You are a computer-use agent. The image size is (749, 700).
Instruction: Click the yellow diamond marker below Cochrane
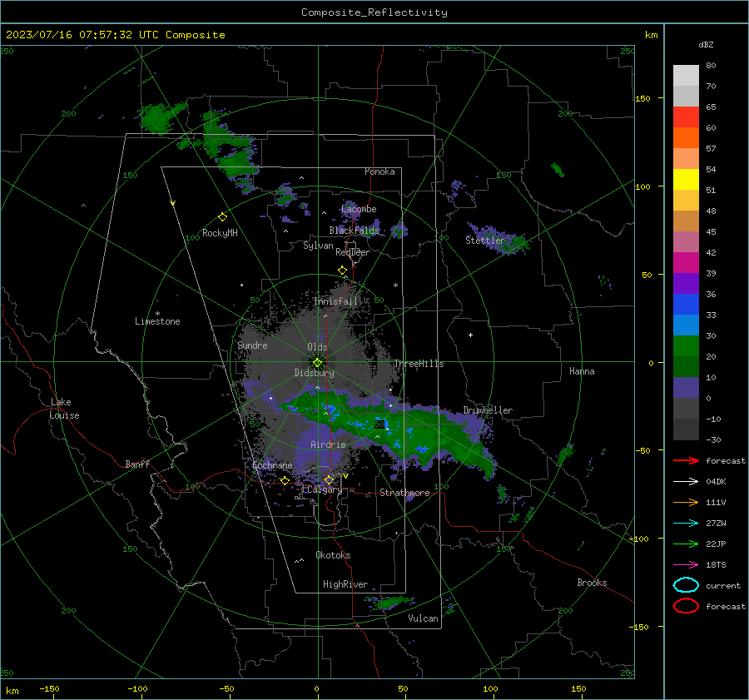285,480
